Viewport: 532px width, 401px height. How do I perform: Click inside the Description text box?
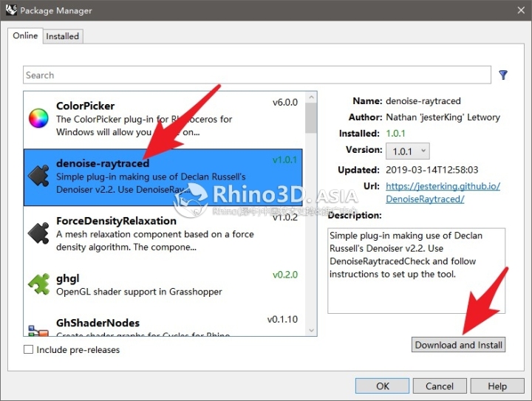pyautogui.click(x=416, y=270)
